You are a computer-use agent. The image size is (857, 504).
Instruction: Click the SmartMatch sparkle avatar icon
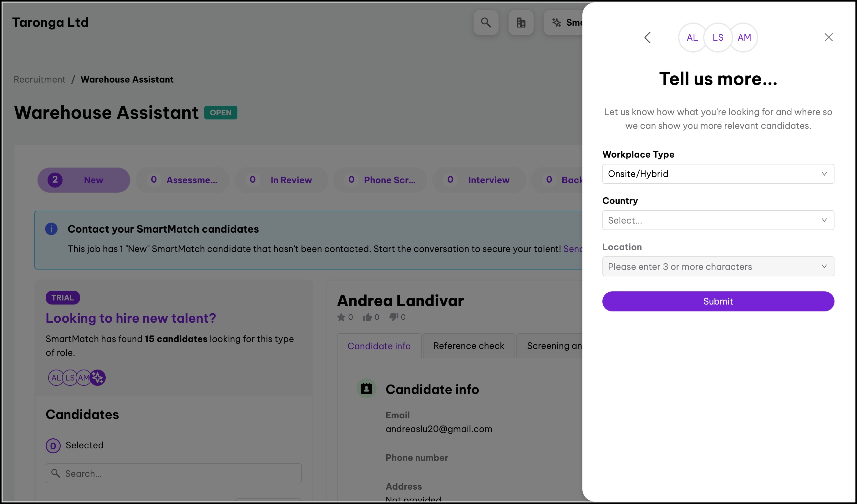98,378
